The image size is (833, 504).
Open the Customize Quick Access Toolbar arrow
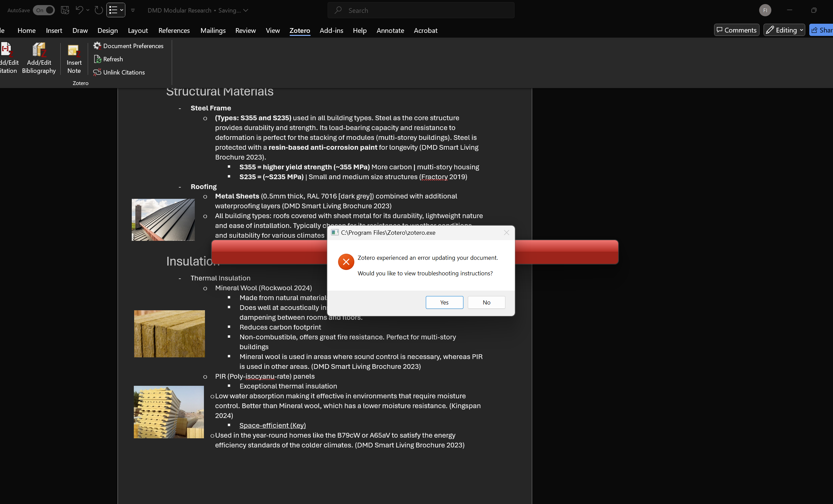coord(133,10)
